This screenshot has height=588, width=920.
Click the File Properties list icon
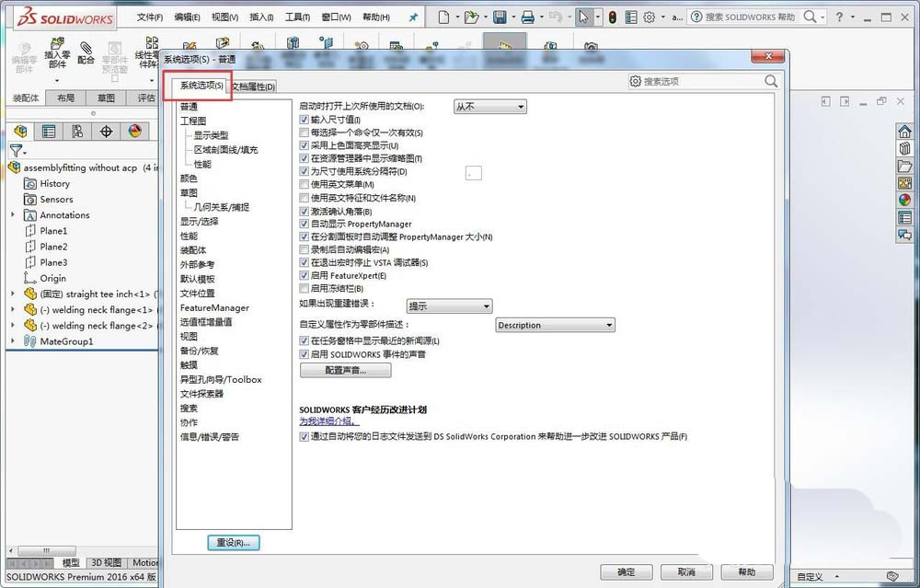(x=631, y=17)
